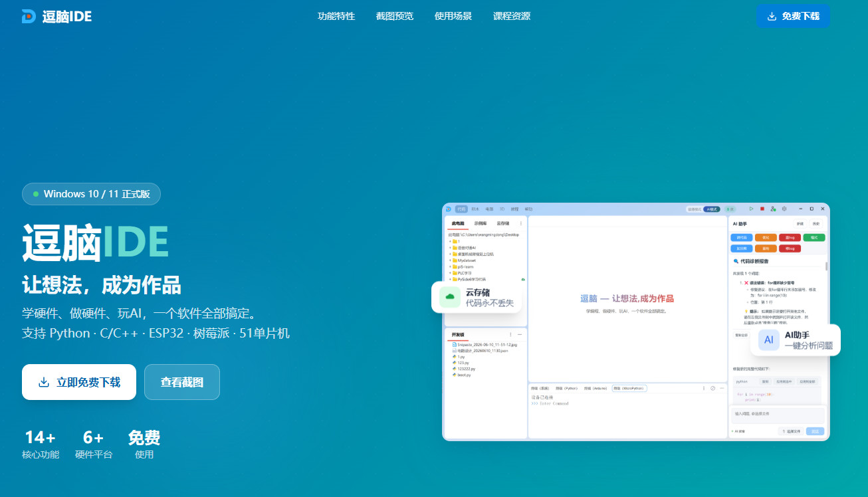868x497 pixels.
Task: Select the 123222.py file in 开发板
Action: pos(463,369)
